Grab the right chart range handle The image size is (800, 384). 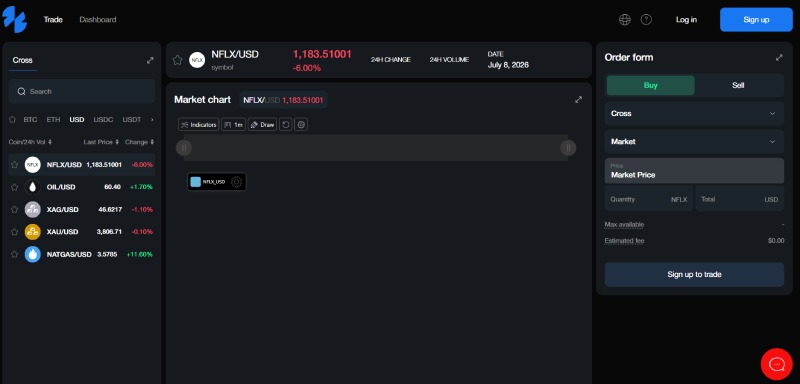[568, 148]
